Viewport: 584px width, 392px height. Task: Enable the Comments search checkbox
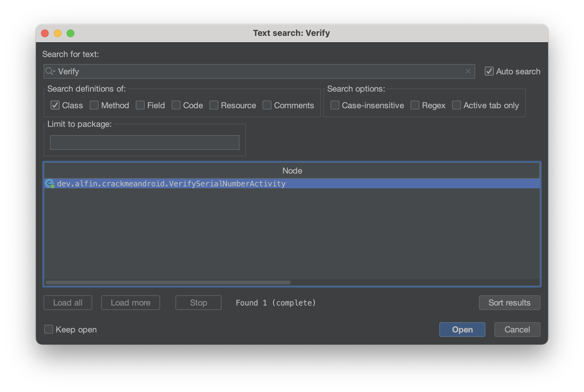[267, 105]
